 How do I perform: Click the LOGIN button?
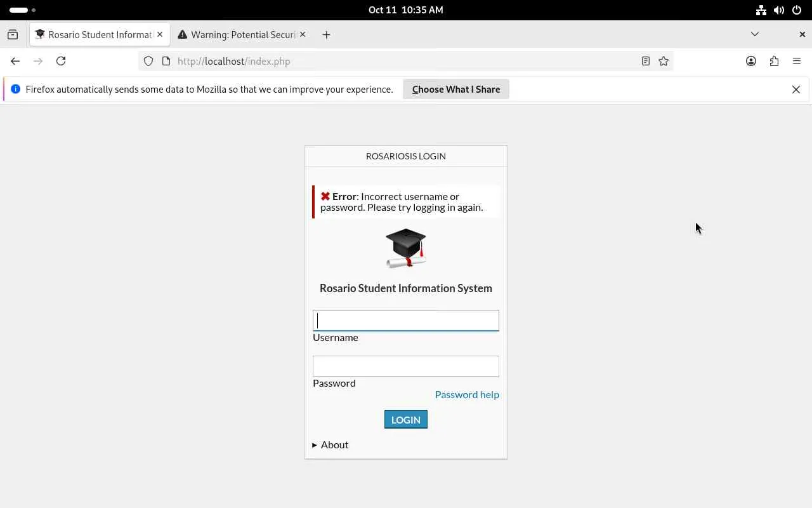pyautogui.click(x=406, y=420)
